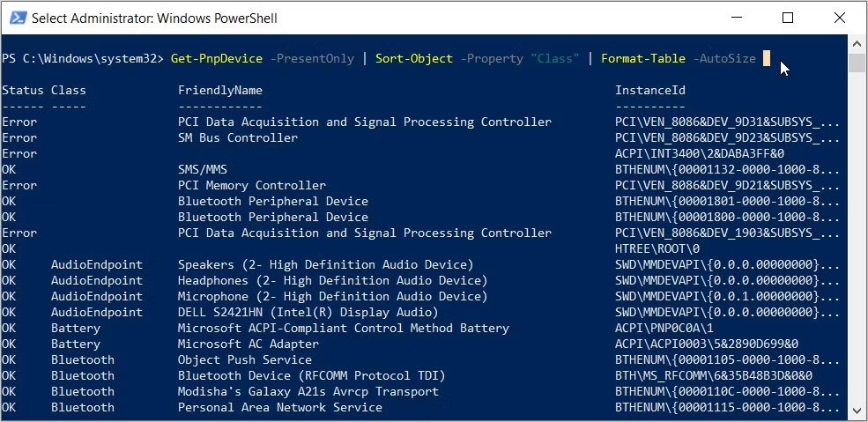This screenshot has width=868, height=422.
Task: Click the scrollbar up arrow
Action: point(857,43)
